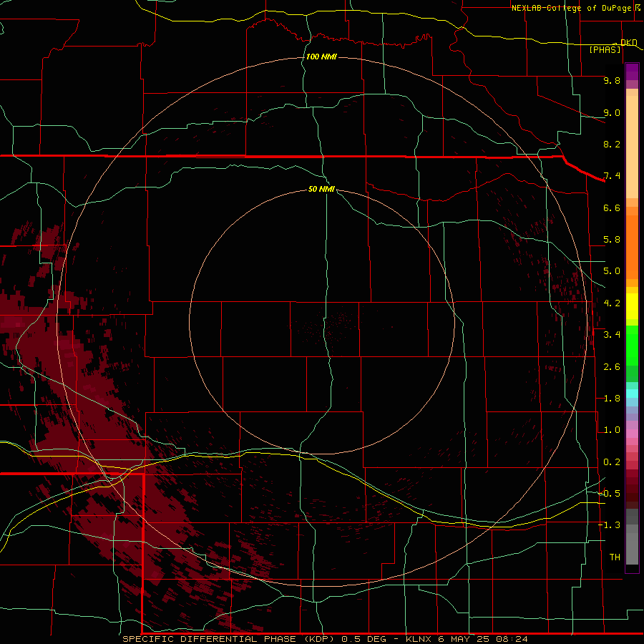Viewport: 644px width, 644px height.
Task: Click the 1.0 value on the color scale
Action: tap(612, 430)
